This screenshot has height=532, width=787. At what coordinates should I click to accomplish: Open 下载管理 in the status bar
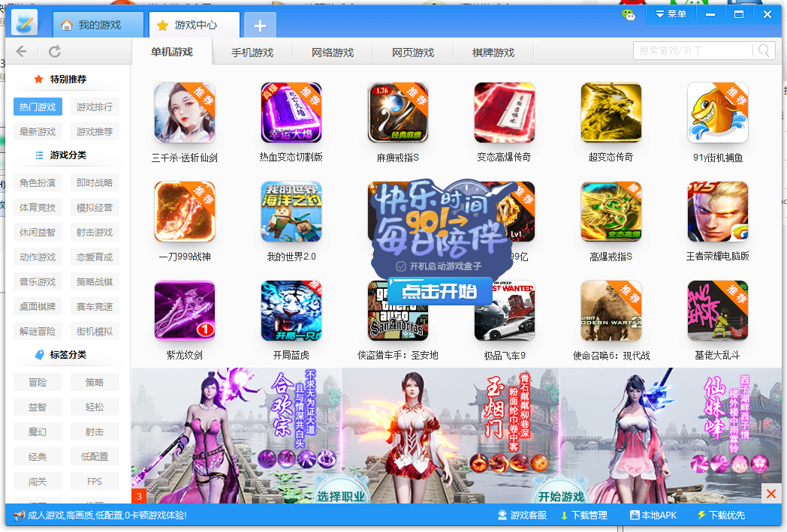tap(583, 515)
